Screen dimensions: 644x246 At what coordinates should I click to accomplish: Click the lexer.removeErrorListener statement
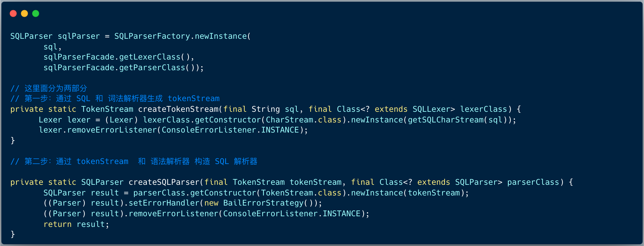173,130
